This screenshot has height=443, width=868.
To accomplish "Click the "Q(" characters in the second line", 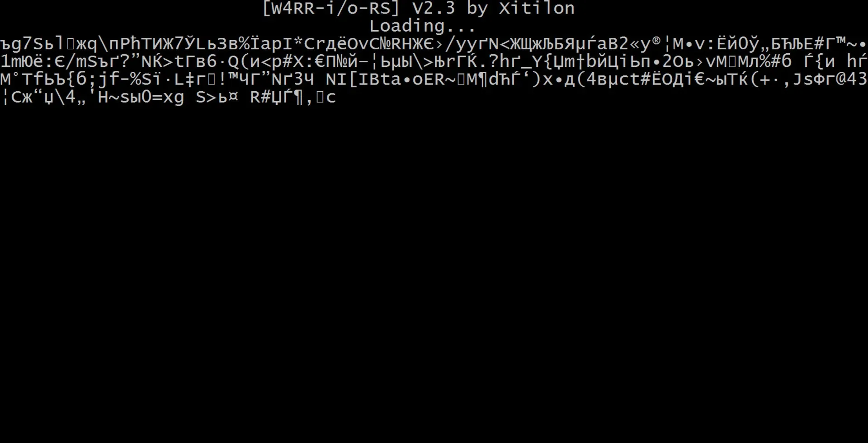I will [238, 62].
